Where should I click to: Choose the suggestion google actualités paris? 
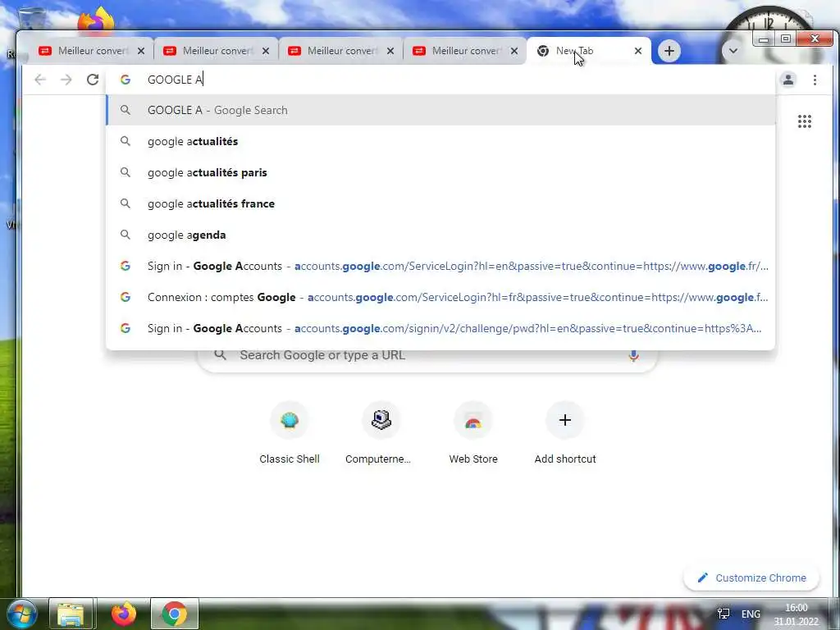[x=441, y=172]
